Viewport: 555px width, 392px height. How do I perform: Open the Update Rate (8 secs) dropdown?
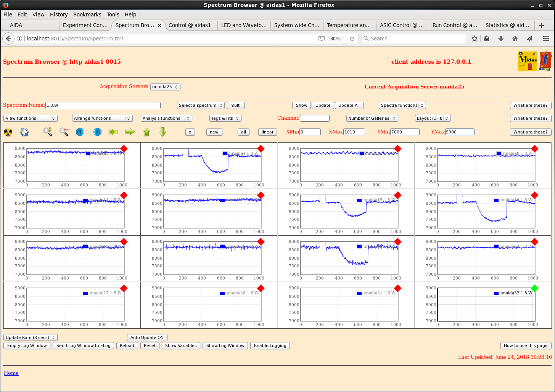31,337
